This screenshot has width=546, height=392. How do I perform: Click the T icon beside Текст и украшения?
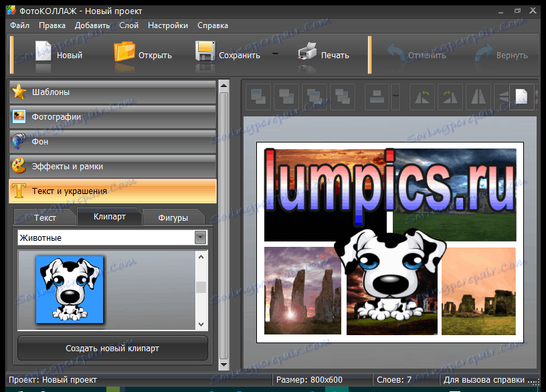pyautogui.click(x=19, y=191)
